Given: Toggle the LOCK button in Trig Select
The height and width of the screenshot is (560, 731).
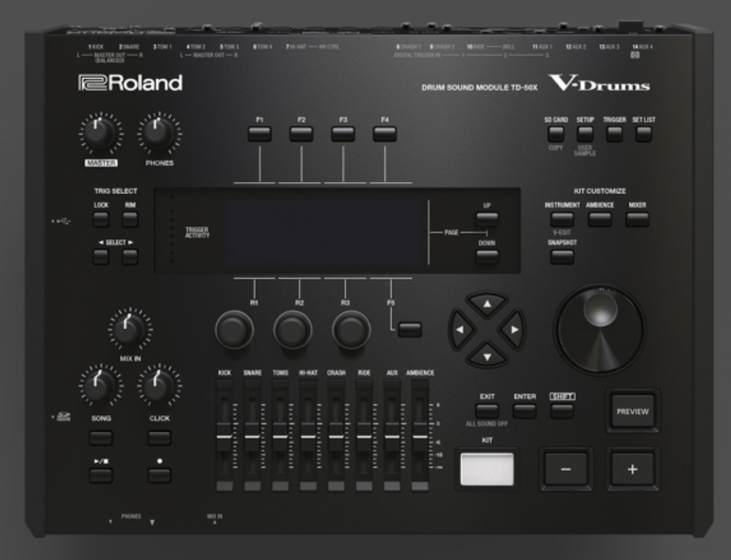Looking at the screenshot, I should [x=101, y=218].
